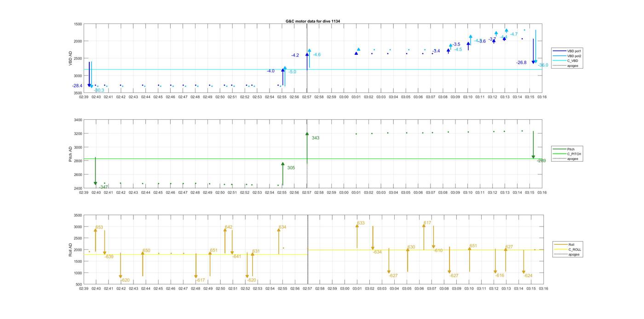
Task: Click the title "G&C motor data for dive 1134"
Action: (313, 21)
